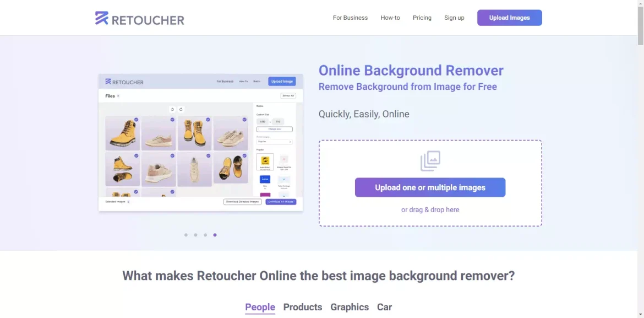Image resolution: width=644 pixels, height=318 pixels.
Task: Switch to the People tab
Action: pyautogui.click(x=260, y=308)
